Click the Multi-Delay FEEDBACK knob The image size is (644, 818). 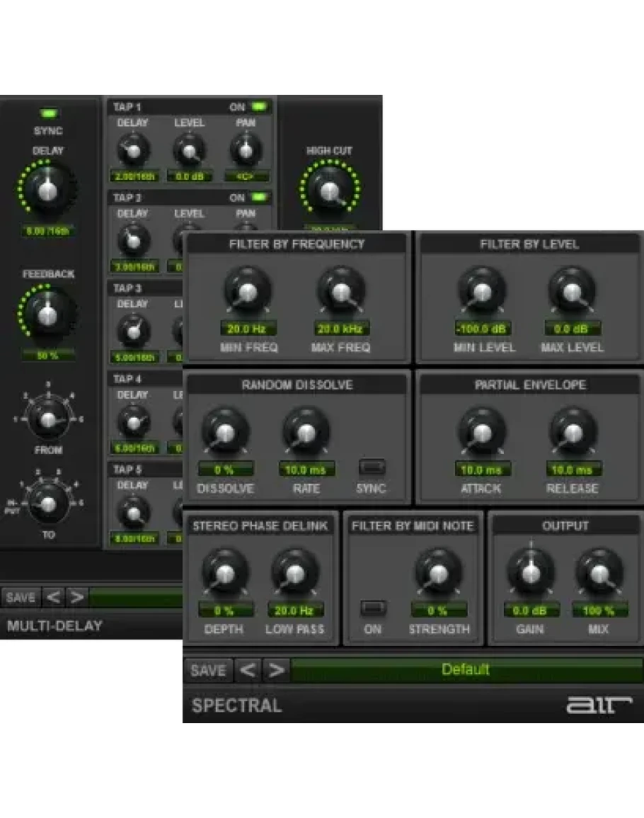48,312
